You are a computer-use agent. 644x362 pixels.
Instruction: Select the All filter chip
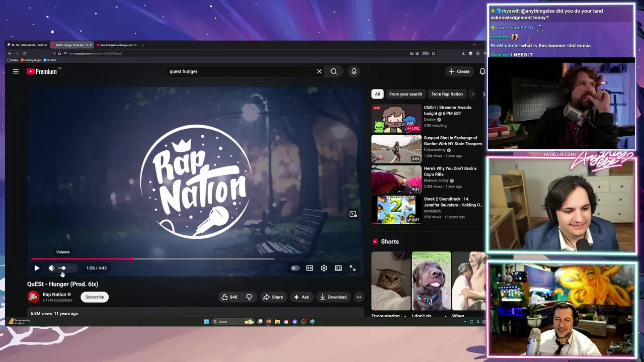(x=377, y=94)
